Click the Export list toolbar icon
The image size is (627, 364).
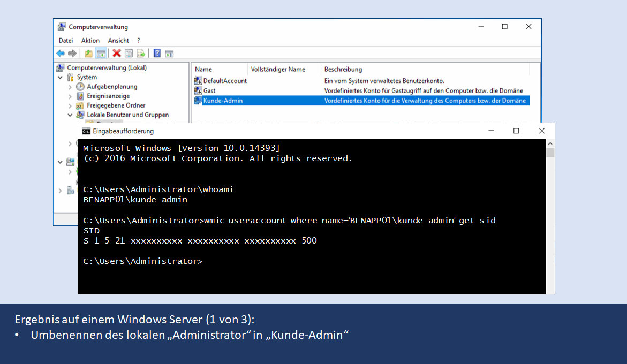(141, 53)
